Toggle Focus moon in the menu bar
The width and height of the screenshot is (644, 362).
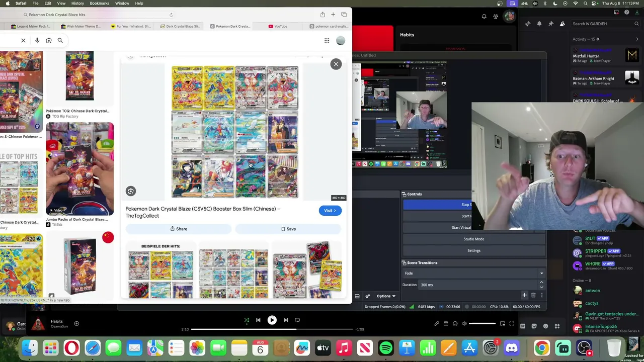pos(555,4)
